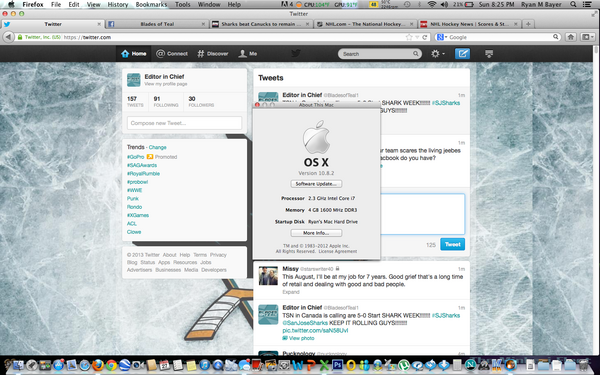Open iTunes from the Dock

tap(204, 365)
